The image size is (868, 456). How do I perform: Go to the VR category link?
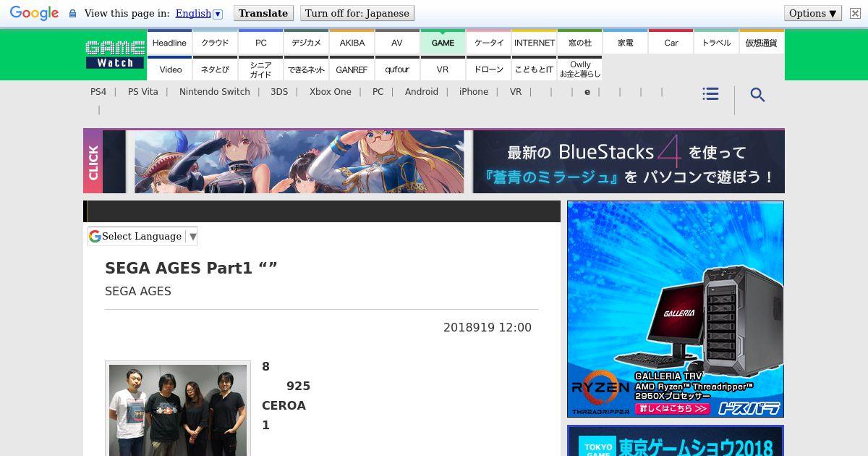516,92
